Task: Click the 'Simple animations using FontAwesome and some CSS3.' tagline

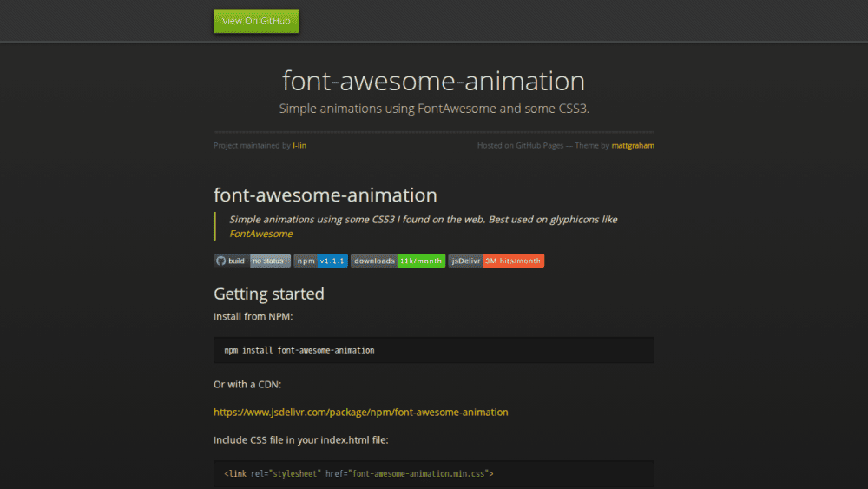Action: click(434, 109)
